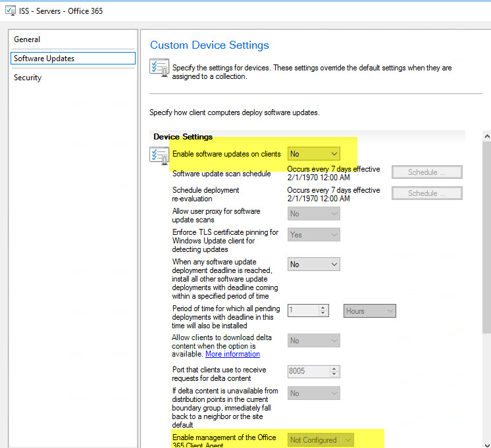Open the Enable software updates on clients dropdown
Screen dimensions: 491x448
click(313, 154)
